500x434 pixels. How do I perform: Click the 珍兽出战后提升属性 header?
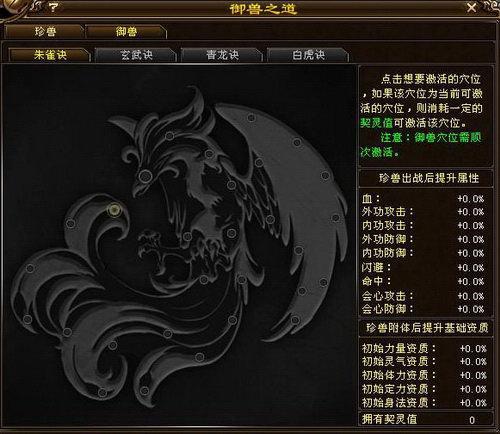(426, 178)
